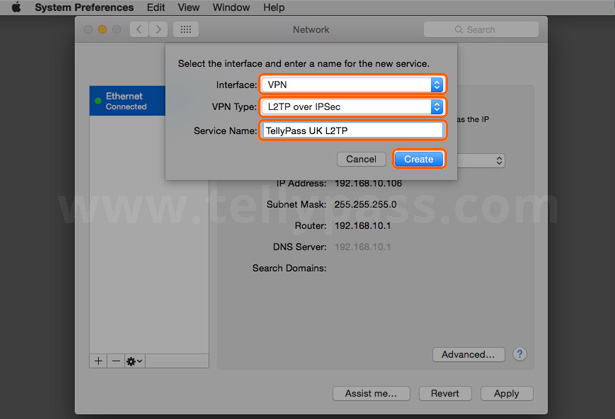Show all preferences grid icon
This screenshot has width=615, height=419.
(186, 29)
